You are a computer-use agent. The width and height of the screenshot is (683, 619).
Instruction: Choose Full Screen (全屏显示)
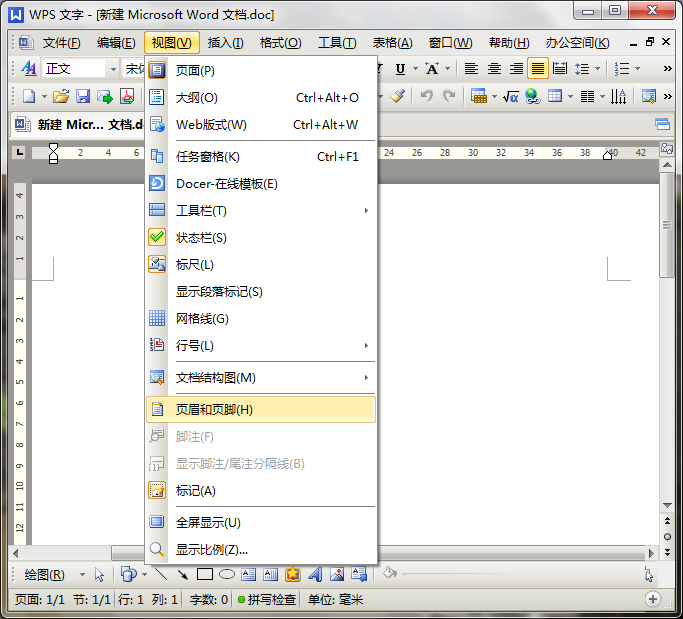pyautogui.click(x=261, y=523)
